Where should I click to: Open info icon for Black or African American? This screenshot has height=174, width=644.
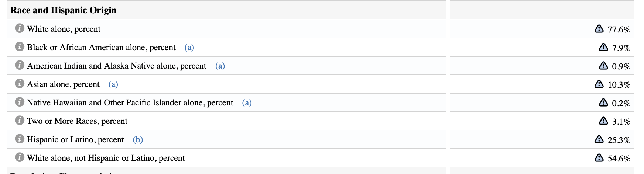[20, 47]
